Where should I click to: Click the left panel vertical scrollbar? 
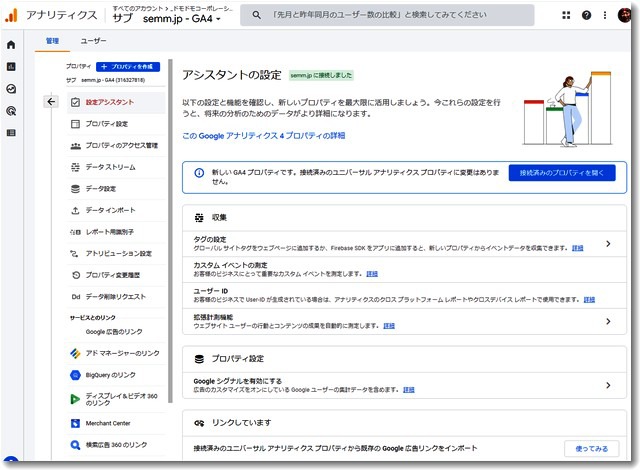click(x=170, y=231)
